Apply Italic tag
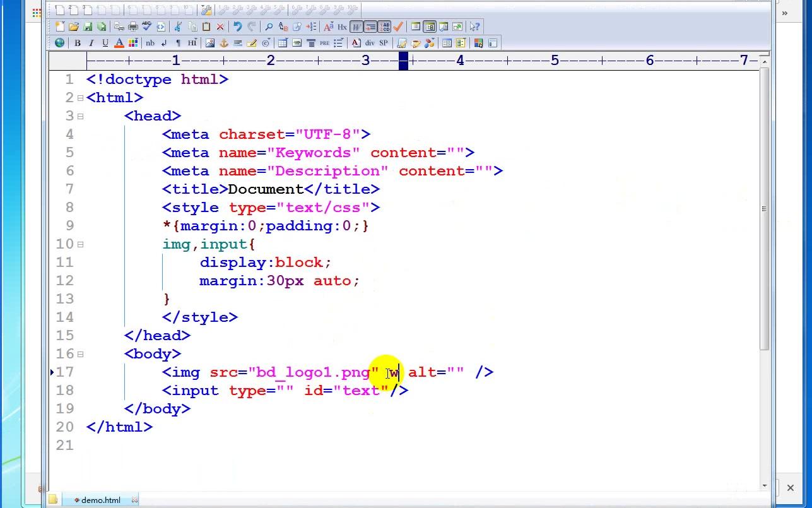The width and height of the screenshot is (812, 508). coord(91,43)
